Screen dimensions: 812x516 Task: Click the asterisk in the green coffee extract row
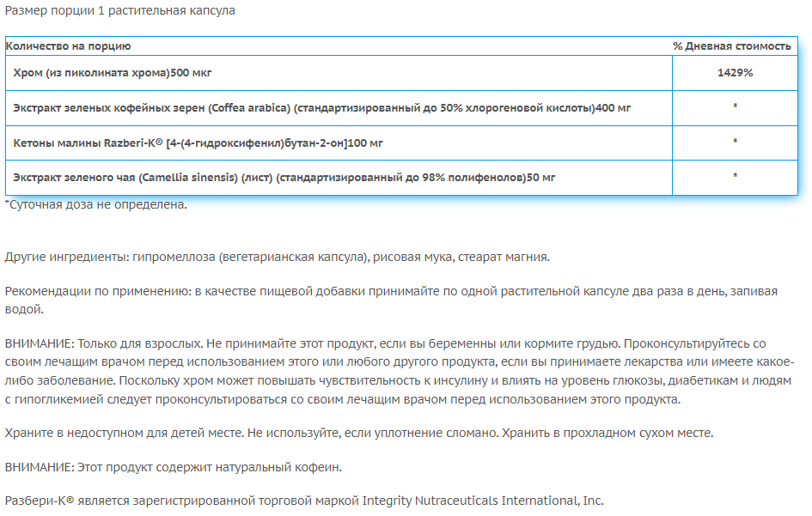coord(735,106)
